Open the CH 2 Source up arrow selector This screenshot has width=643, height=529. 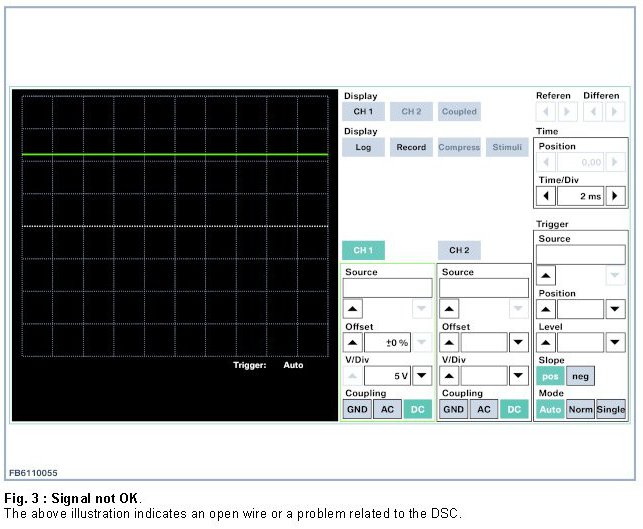(450, 309)
